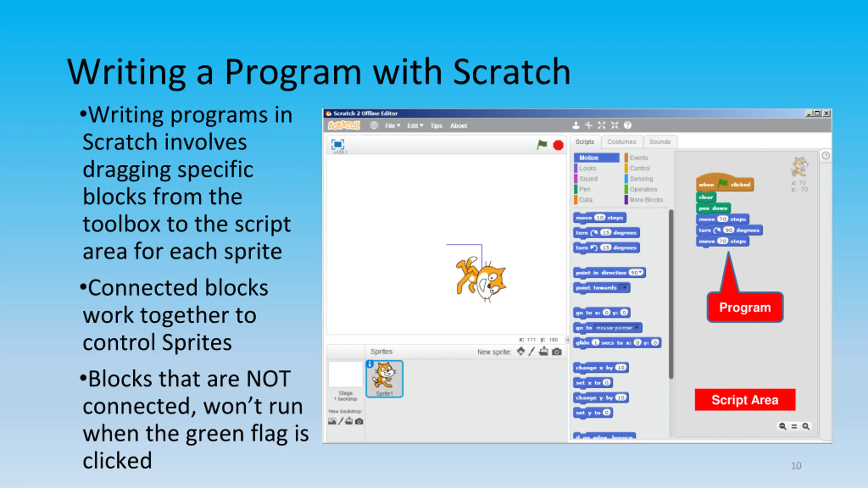Click value field in set x to block
This screenshot has width=868, height=488.
pos(607,383)
